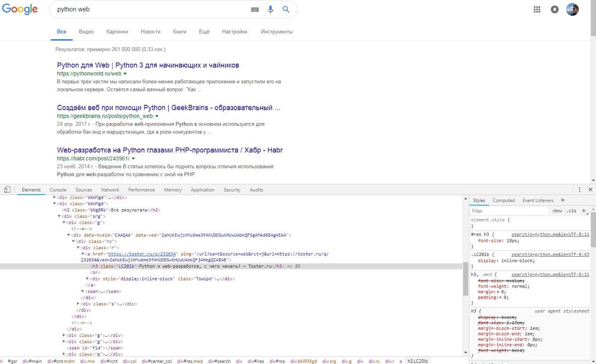
Task: Open the Ещё menu
Action: pos(204,32)
